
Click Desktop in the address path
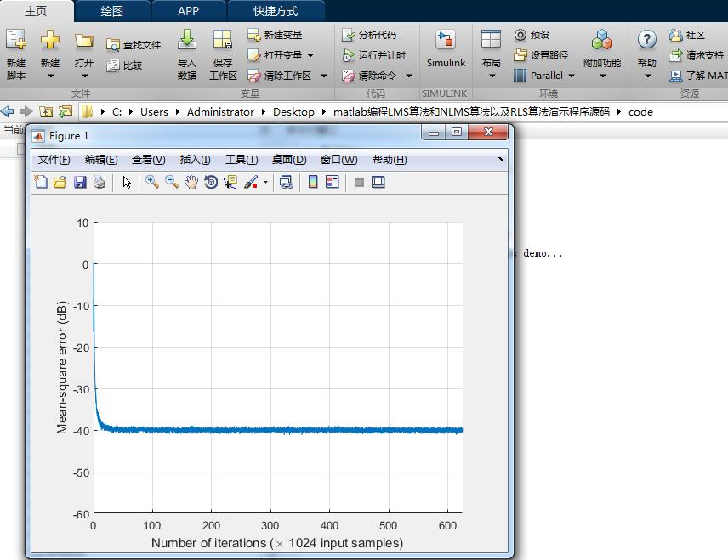pyautogui.click(x=293, y=112)
